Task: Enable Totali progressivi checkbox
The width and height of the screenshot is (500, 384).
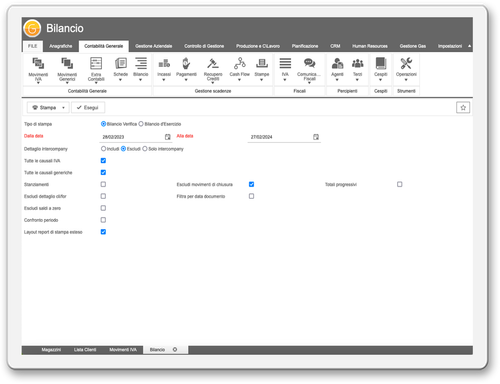Action: coord(399,184)
